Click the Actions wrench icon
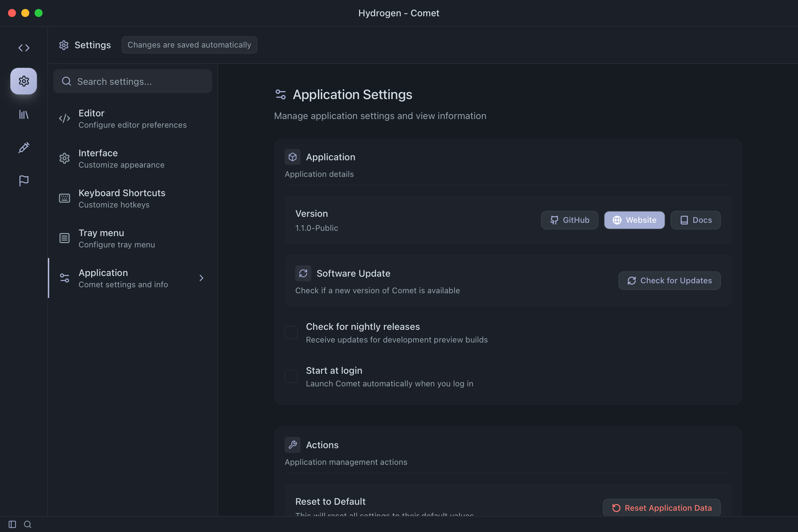 pyautogui.click(x=293, y=445)
